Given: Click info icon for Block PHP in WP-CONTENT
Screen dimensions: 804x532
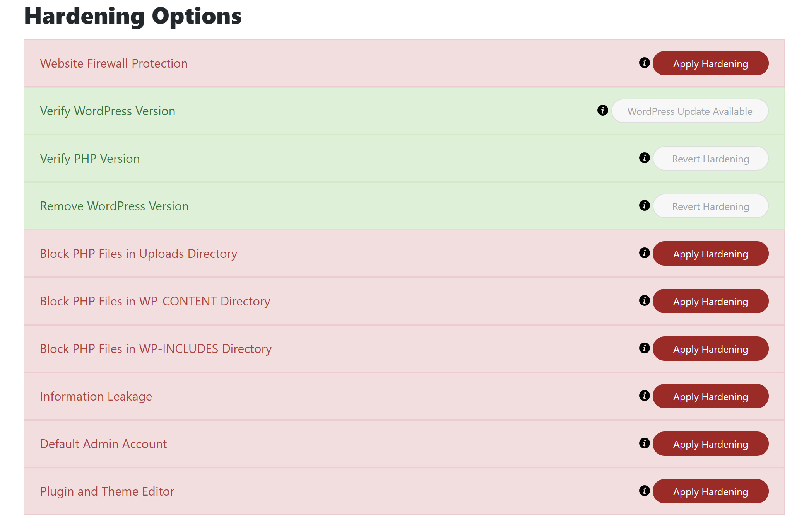Looking at the screenshot, I should click(x=643, y=301).
